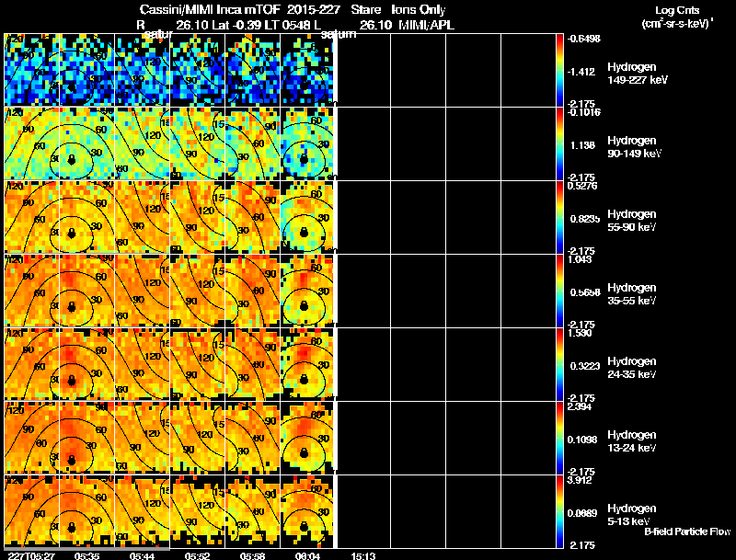
Task: Click the 'Hydrogen 24-35 keV' label
Action: click(x=632, y=368)
